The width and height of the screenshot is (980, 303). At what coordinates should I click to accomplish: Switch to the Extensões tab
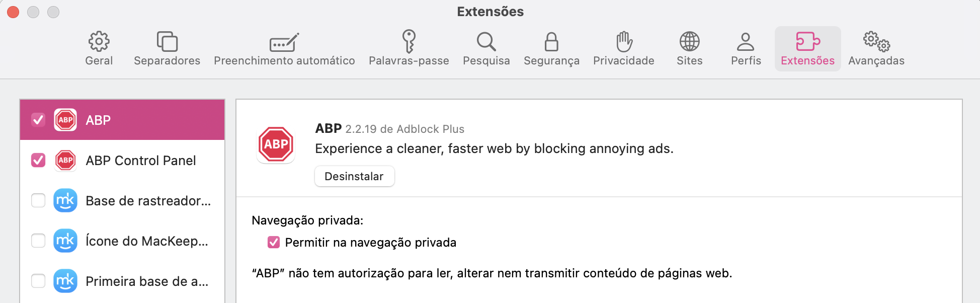(807, 48)
